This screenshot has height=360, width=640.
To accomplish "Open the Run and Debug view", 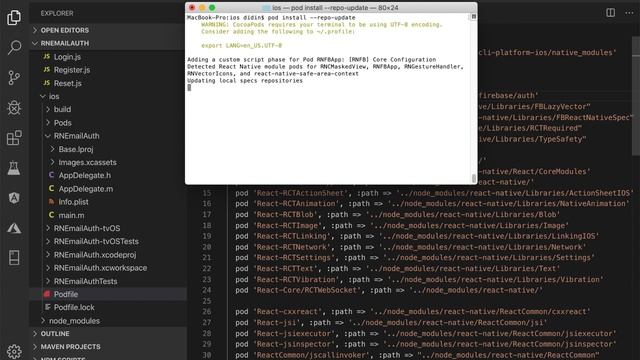I will [x=14, y=108].
